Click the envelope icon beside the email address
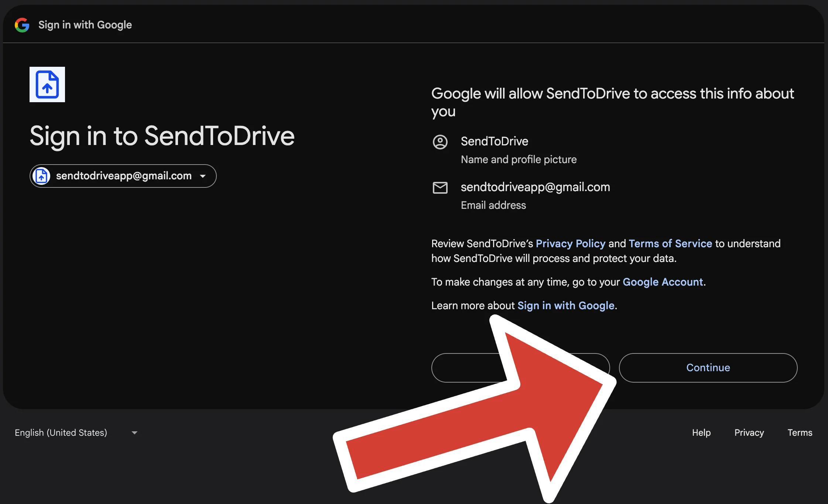This screenshot has width=828, height=504. (440, 187)
